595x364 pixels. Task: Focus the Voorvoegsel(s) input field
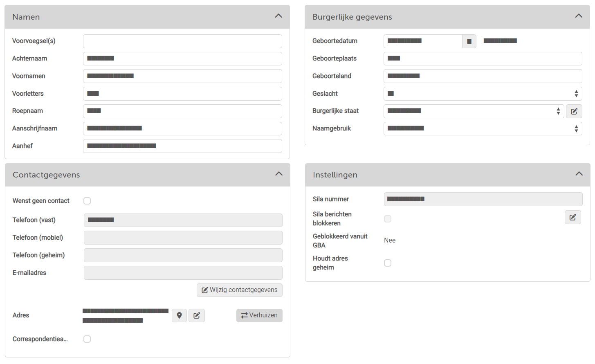coord(182,41)
